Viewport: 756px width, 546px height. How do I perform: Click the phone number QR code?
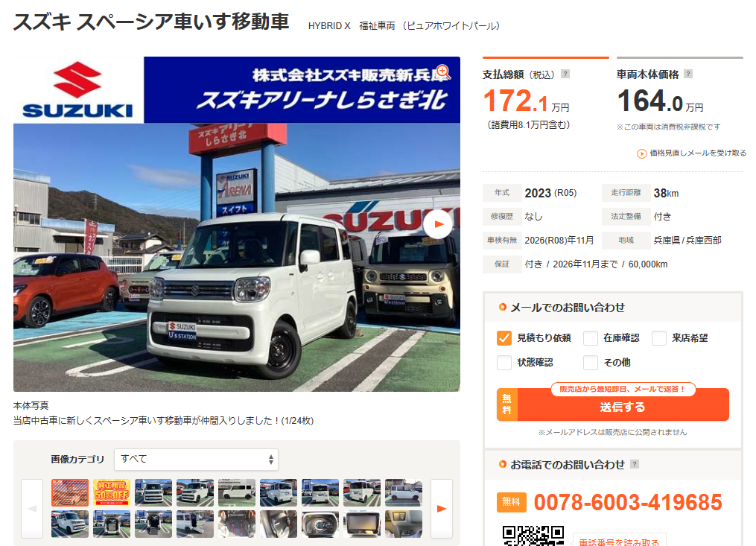tap(533, 536)
